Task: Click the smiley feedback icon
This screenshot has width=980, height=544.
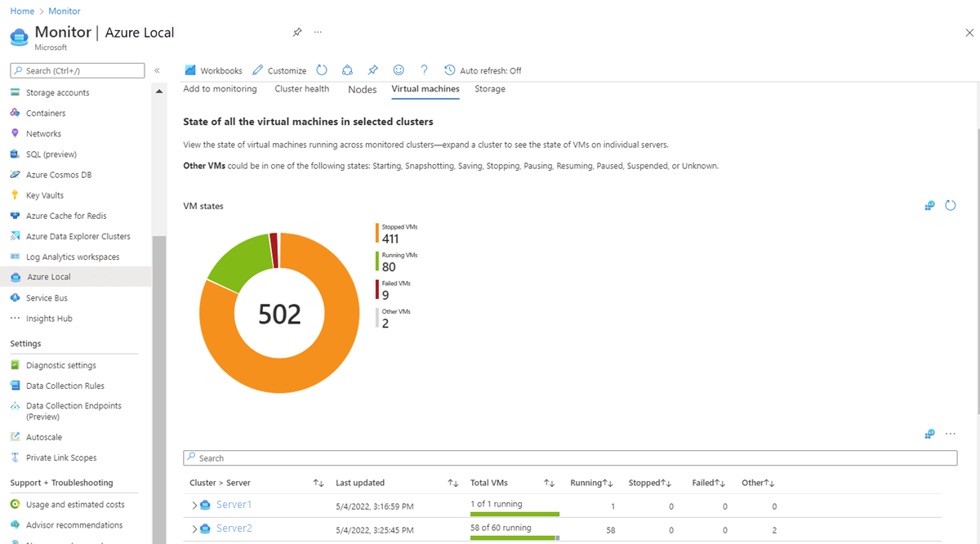Action: point(399,70)
